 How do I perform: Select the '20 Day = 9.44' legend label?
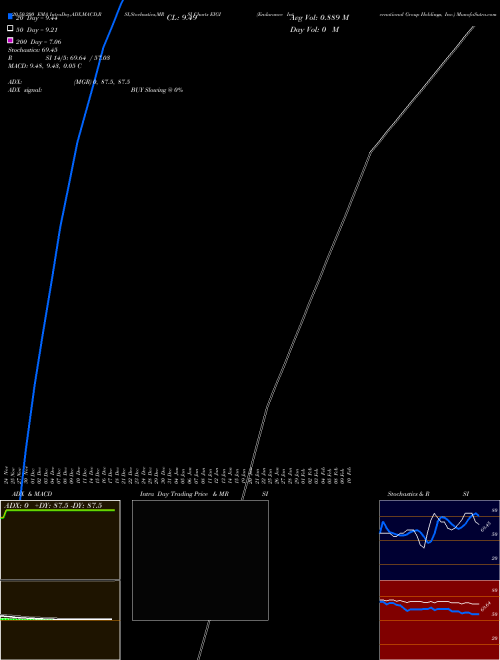coord(37,18)
